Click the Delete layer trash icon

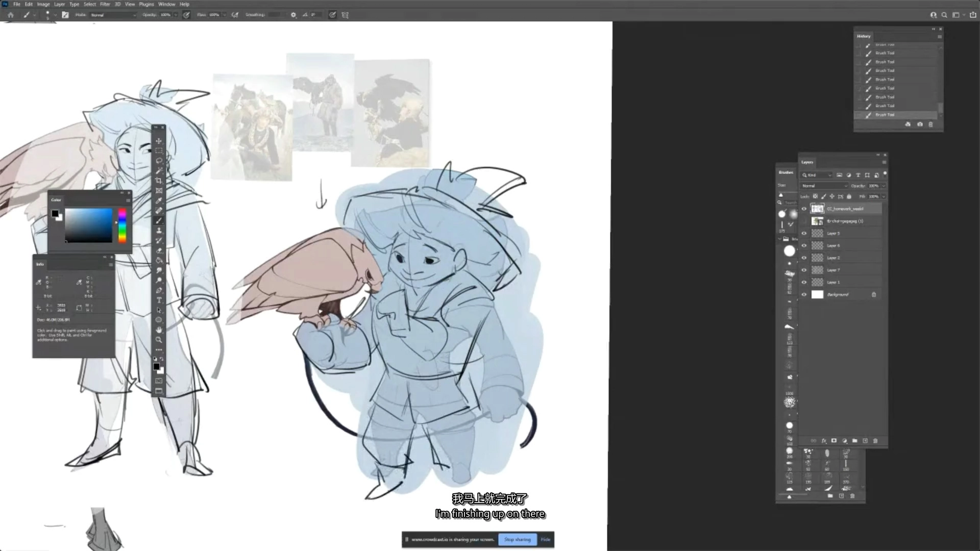tap(875, 441)
